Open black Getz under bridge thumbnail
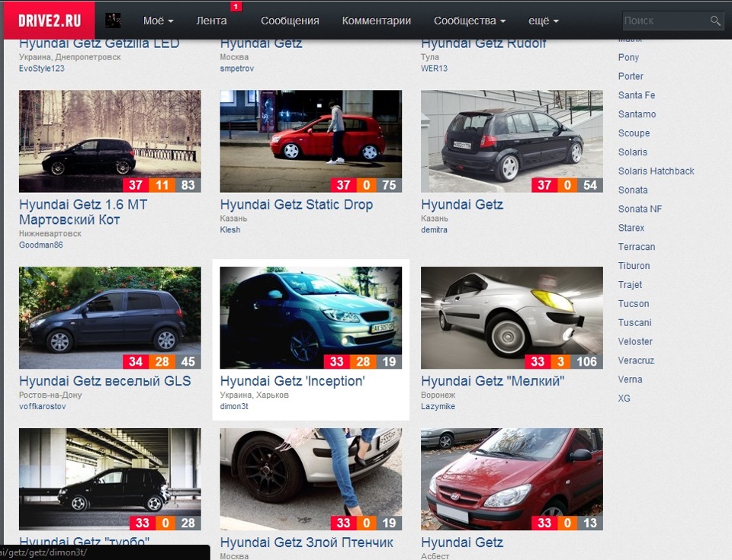 pos(110,478)
